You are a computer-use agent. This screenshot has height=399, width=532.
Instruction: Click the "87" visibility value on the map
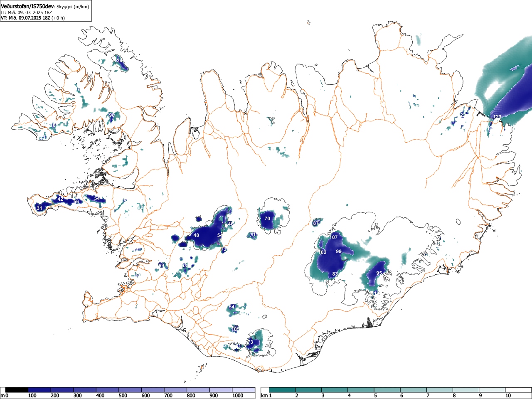click(x=316, y=223)
